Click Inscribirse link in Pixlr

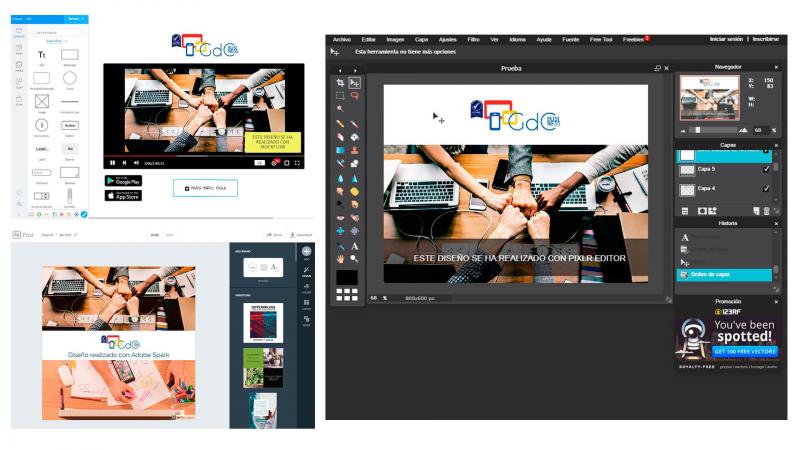pyautogui.click(x=766, y=39)
